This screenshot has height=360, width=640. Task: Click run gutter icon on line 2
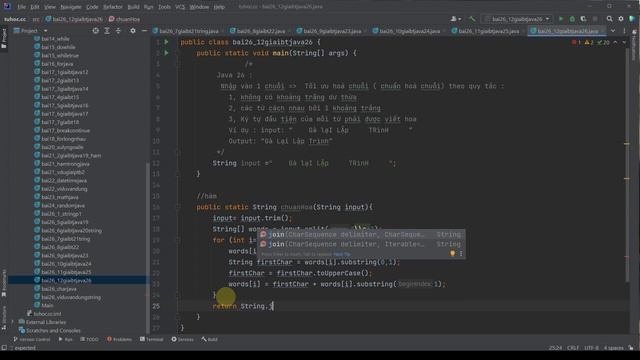[167, 53]
